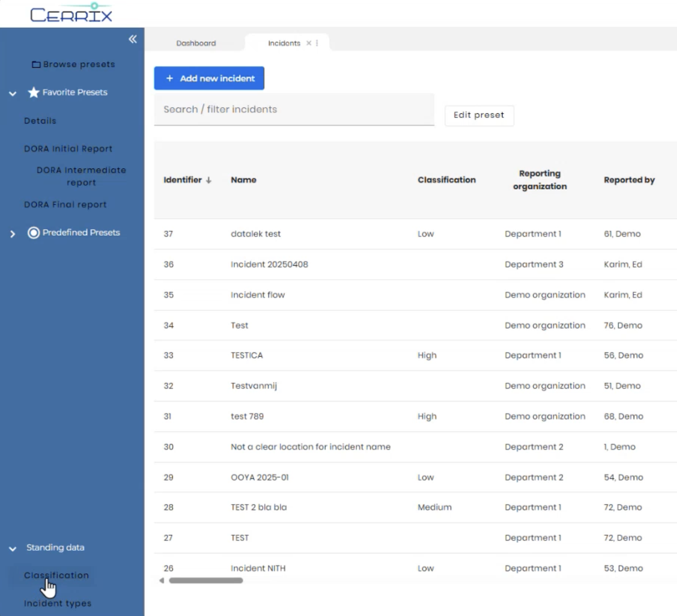Expand the Predefined Presets section
Screen dimensions: 677x616
13,234
